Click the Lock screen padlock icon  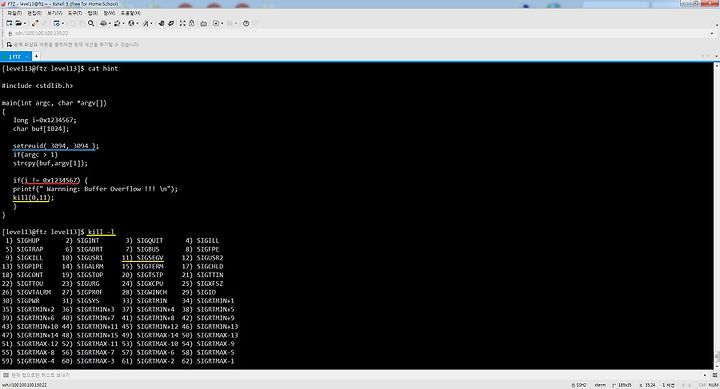pyautogui.click(x=191, y=23)
